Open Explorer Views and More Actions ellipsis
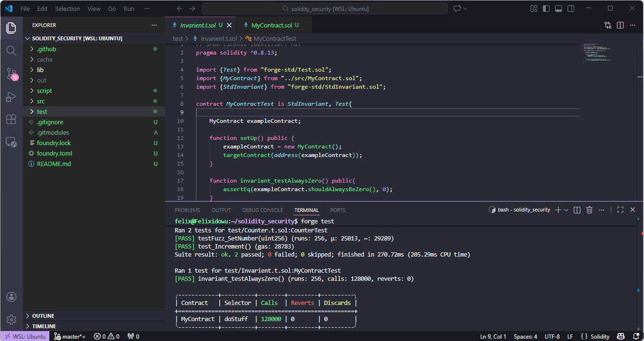The image size is (644, 341). 155,25
